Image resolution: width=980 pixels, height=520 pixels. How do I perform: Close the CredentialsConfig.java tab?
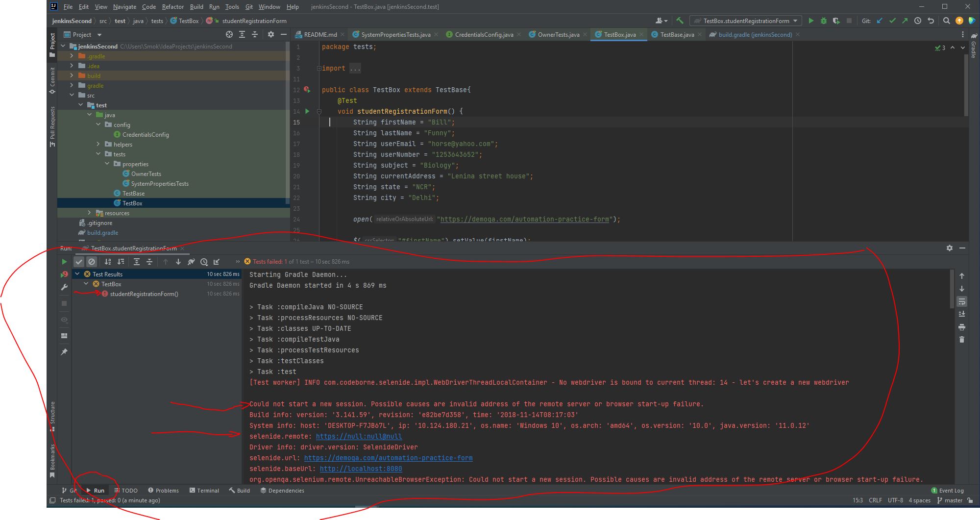(519, 34)
